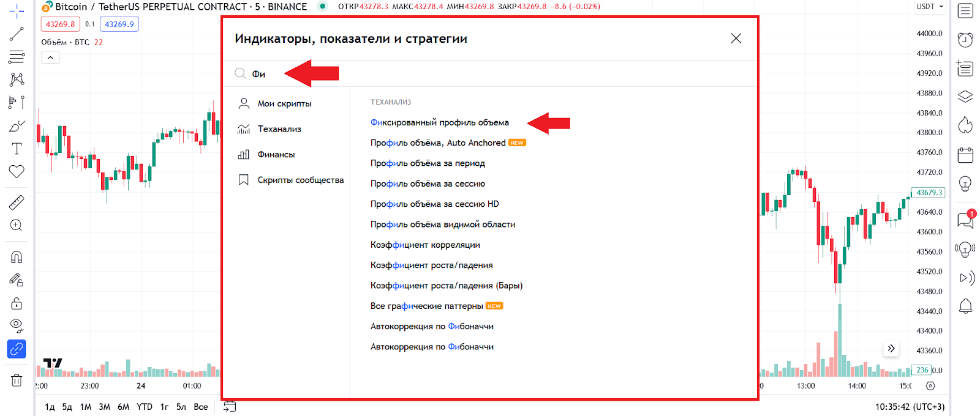The width and height of the screenshot is (980, 416).
Task: Open the pattern drawing tools
Action: point(17,80)
